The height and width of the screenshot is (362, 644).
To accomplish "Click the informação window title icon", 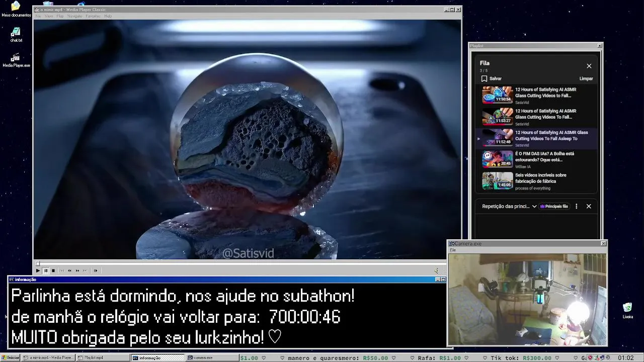I will (11, 280).
